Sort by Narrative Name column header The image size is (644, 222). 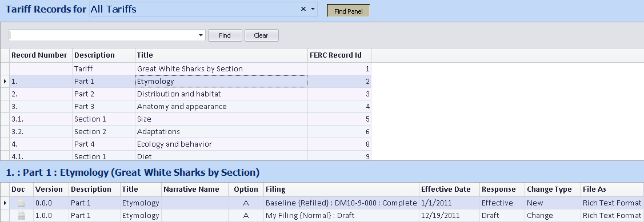(195, 189)
